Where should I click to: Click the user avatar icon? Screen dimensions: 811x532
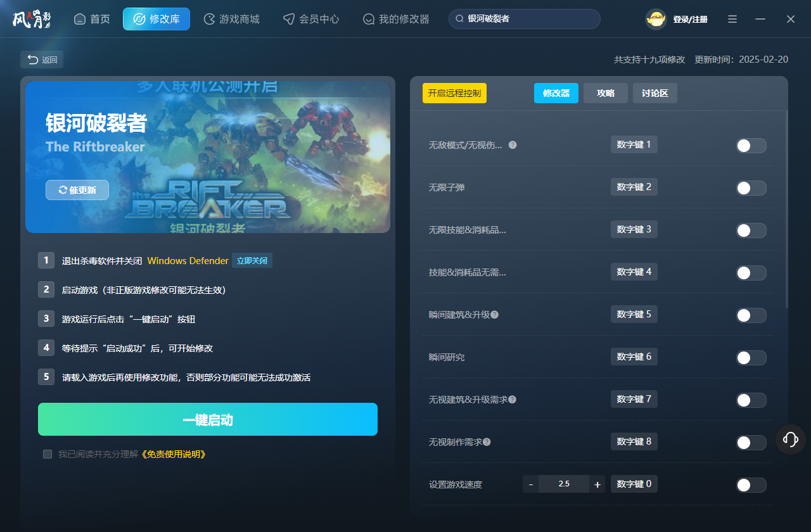[656, 19]
